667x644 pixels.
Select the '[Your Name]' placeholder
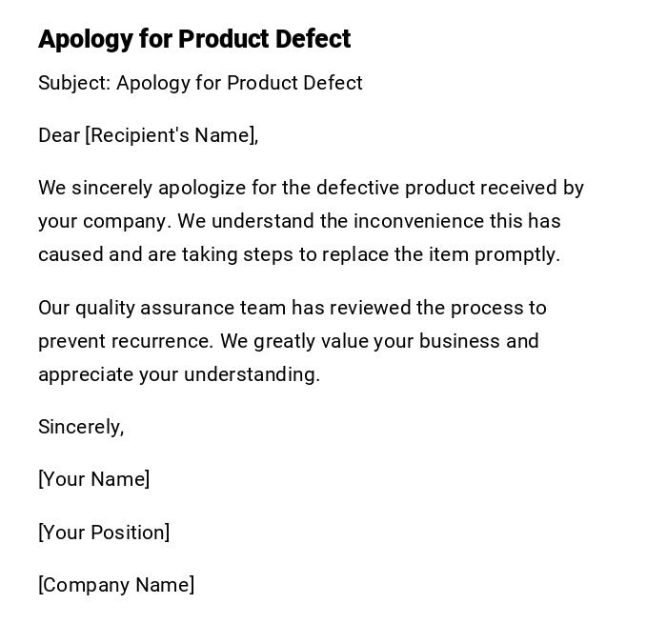[93, 479]
